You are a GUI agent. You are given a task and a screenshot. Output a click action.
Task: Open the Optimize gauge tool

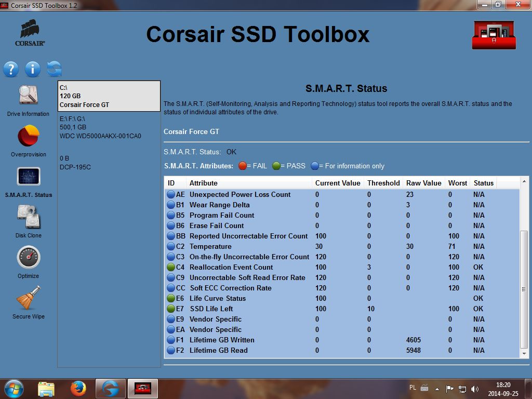point(29,262)
